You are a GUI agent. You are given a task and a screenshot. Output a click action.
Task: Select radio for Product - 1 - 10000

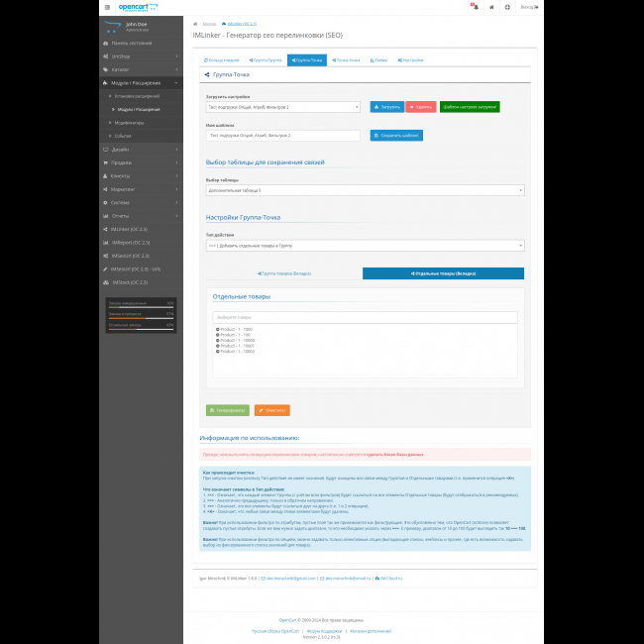coord(217,340)
